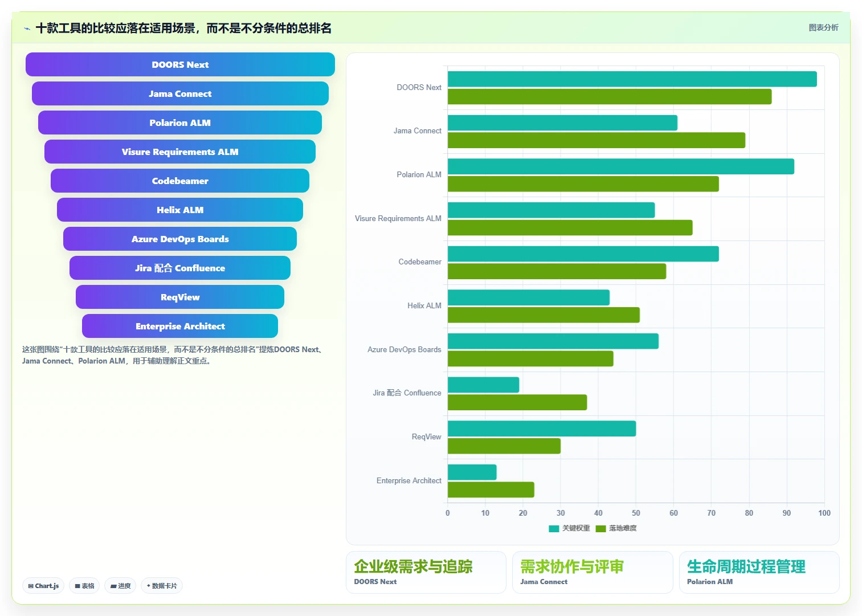Click the Codebeamer axis label in chart
The height and width of the screenshot is (616, 862).
pos(420,262)
